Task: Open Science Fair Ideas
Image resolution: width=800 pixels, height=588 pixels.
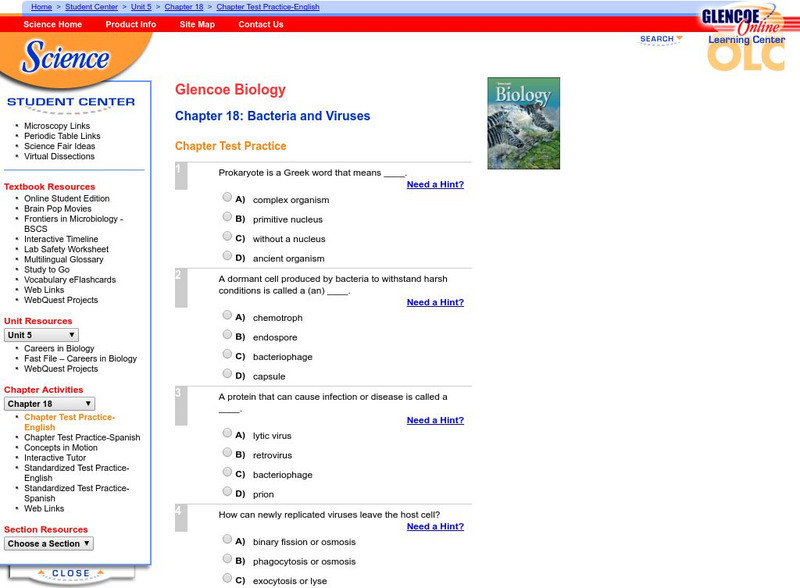Action: tap(60, 146)
